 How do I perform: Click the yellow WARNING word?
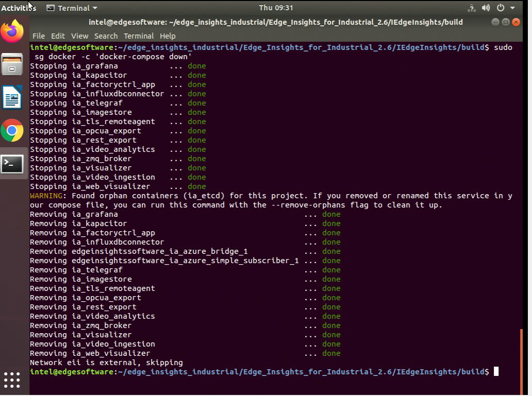tap(46, 196)
